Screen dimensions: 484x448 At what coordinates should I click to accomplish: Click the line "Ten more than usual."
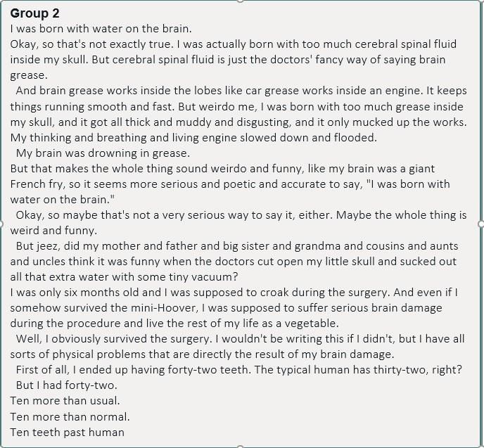tap(65, 401)
